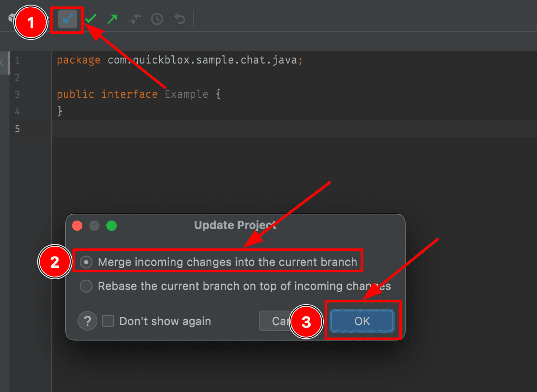Click the blue Update Project arrow icon
The width and height of the screenshot is (537, 392).
click(68, 19)
